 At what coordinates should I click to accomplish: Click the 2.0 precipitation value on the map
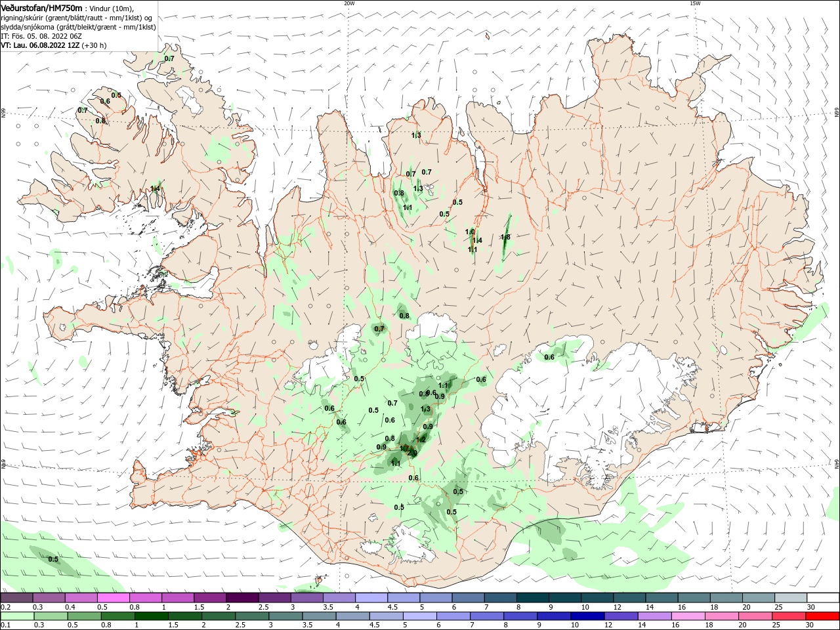pyautogui.click(x=412, y=453)
